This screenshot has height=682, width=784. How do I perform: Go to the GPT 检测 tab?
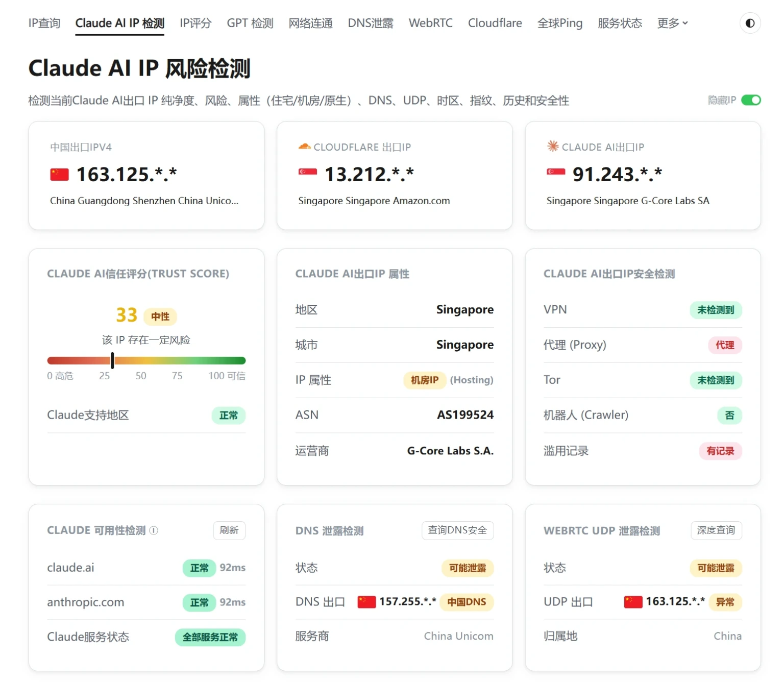(x=250, y=23)
